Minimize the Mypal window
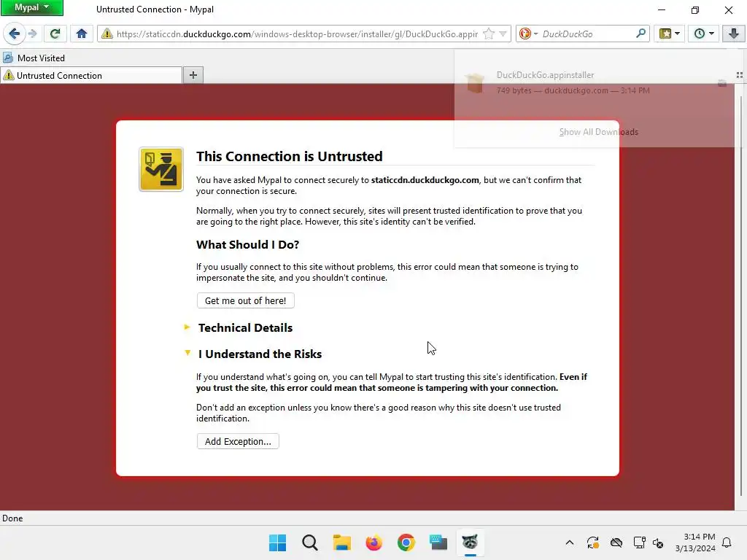747x560 pixels. tap(662, 9)
